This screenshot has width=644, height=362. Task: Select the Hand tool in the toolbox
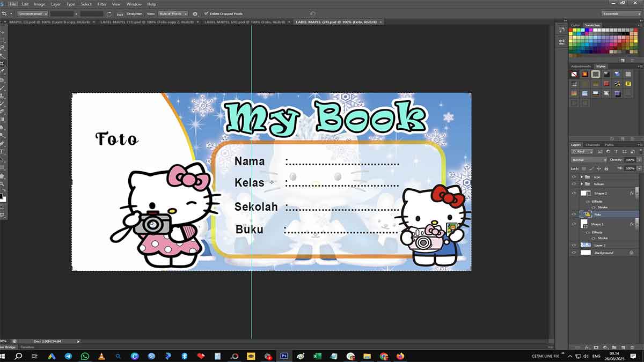coord(3,176)
